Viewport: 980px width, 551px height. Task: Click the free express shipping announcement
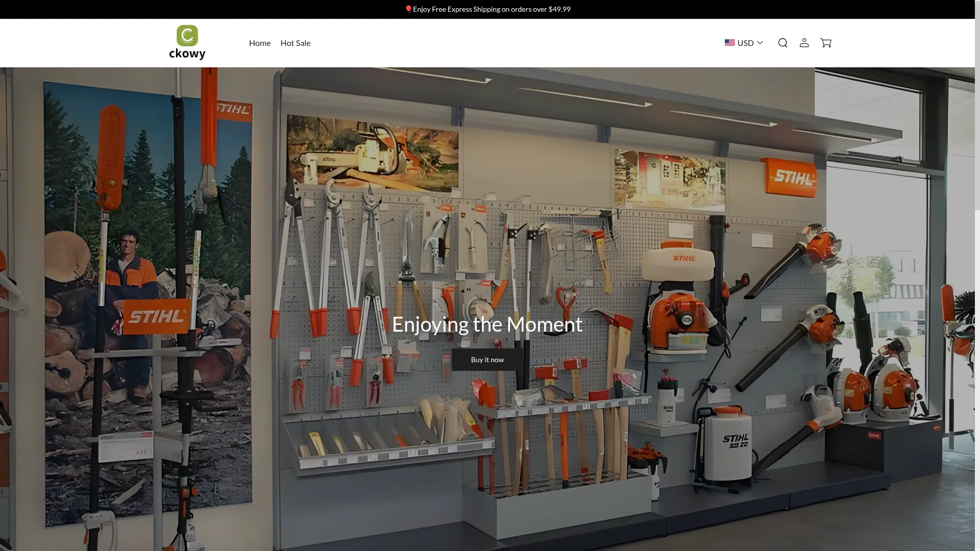tap(487, 9)
